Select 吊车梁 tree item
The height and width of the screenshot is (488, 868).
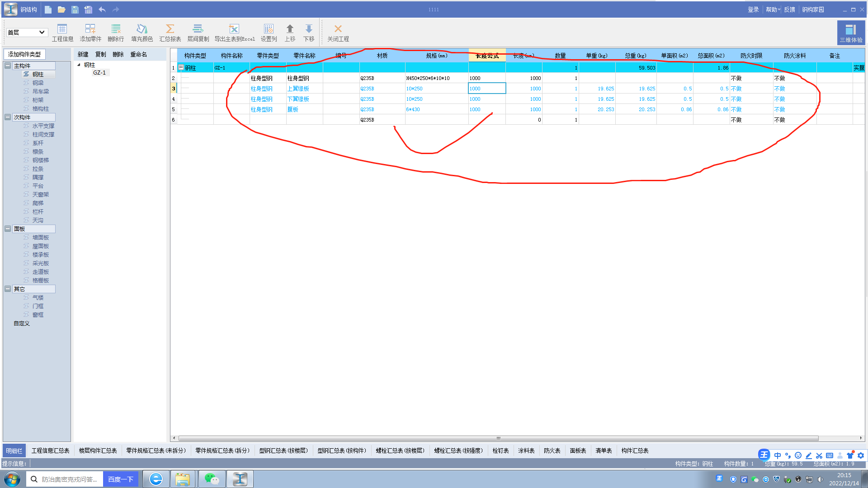[41, 91]
